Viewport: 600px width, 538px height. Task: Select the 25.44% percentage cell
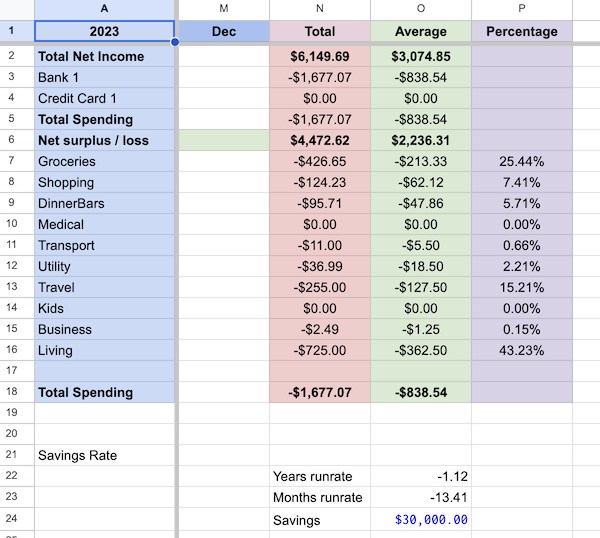[522, 161]
